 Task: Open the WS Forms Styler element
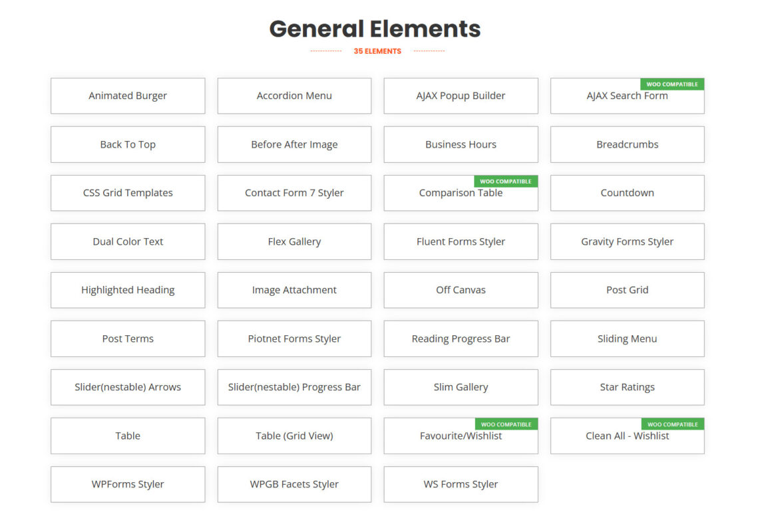coord(461,484)
